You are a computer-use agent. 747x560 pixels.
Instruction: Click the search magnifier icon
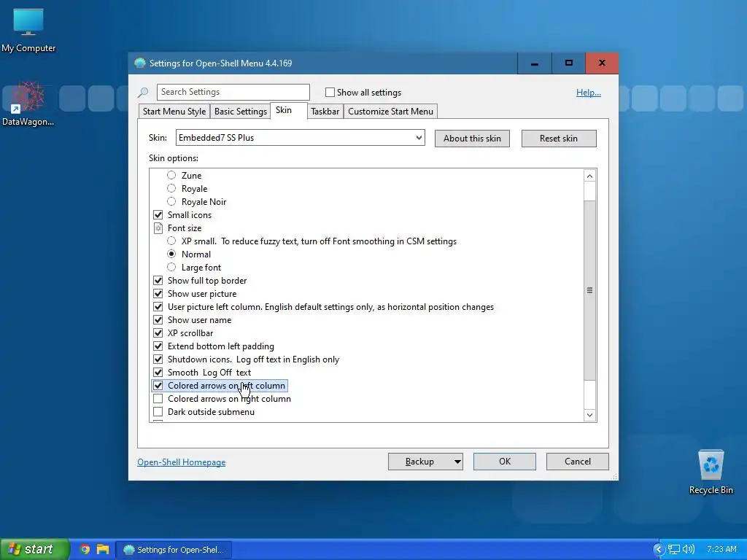click(143, 93)
